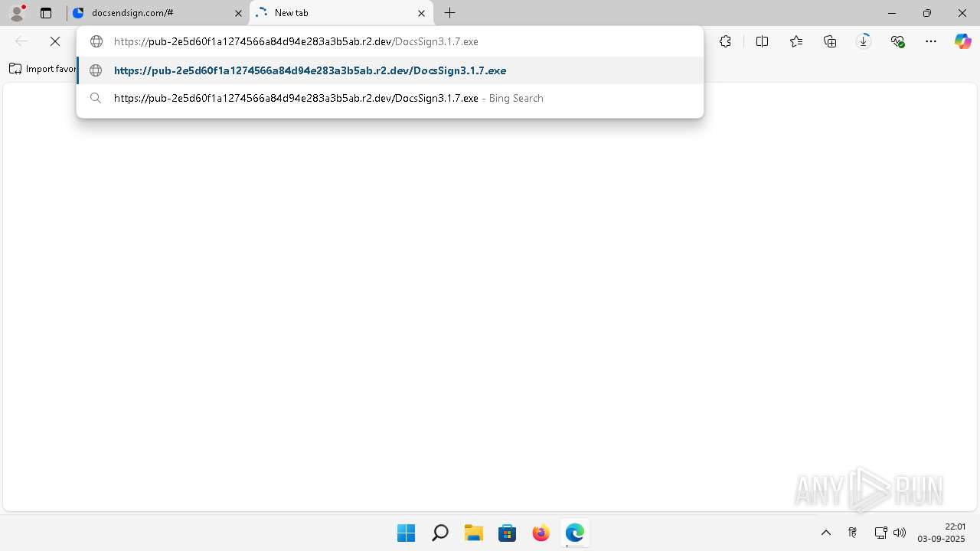Open the volume speaker icon
The height and width of the screenshot is (551, 980).
(x=900, y=533)
